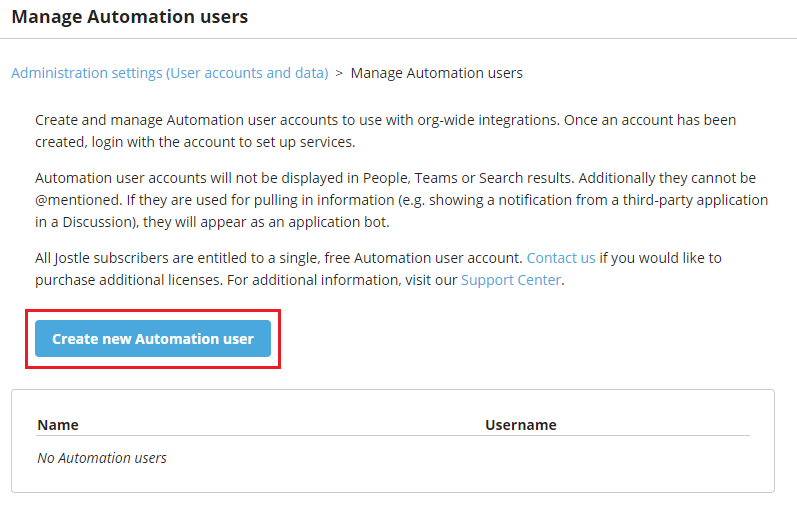
Task: Open the Administration settings breadcrumb link
Action: coord(170,73)
